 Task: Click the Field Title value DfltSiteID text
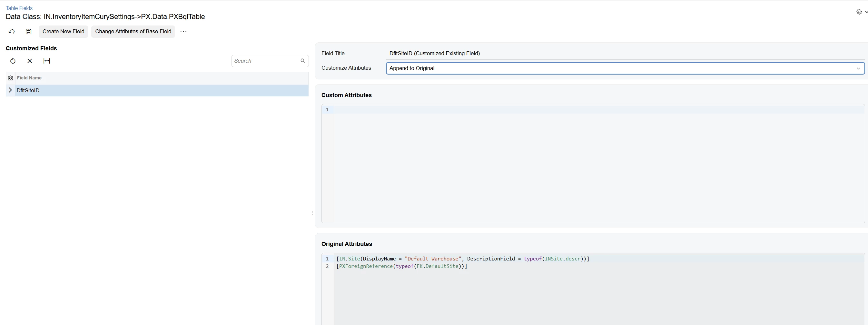[434, 53]
